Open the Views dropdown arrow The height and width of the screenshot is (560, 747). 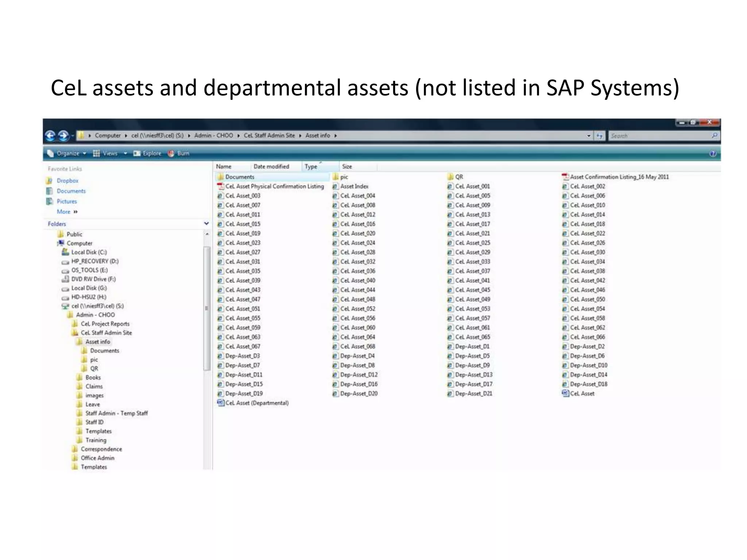click(x=125, y=153)
